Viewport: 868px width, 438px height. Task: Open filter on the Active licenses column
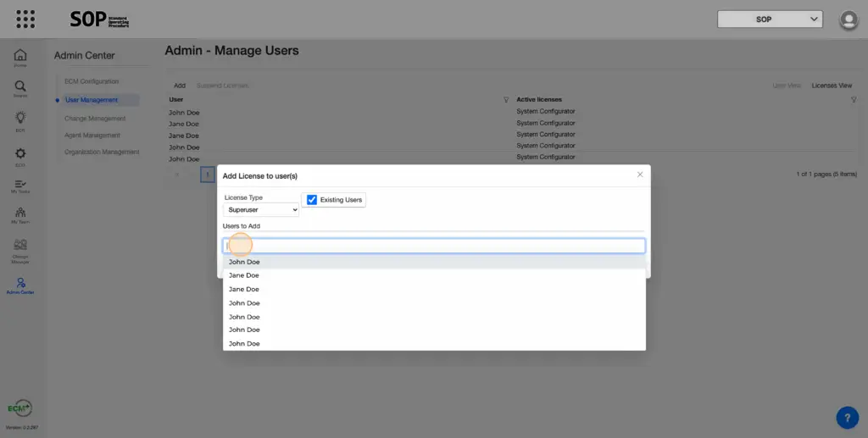(854, 100)
